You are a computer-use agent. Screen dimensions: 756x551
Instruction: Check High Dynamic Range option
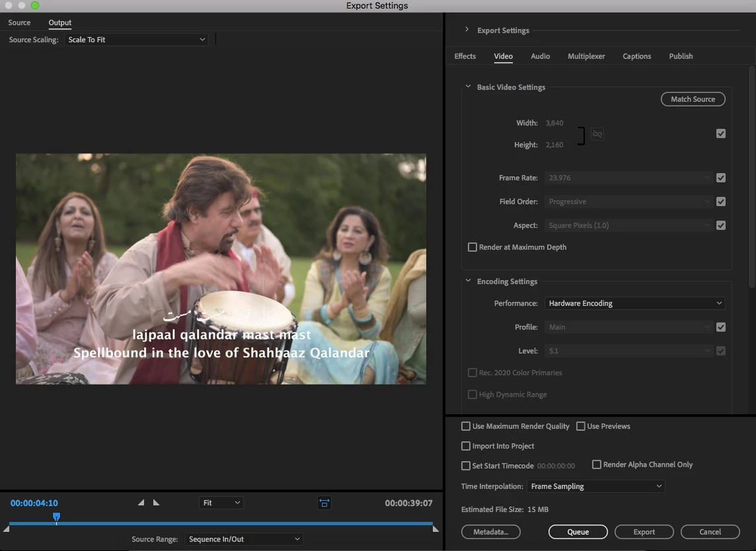click(472, 394)
